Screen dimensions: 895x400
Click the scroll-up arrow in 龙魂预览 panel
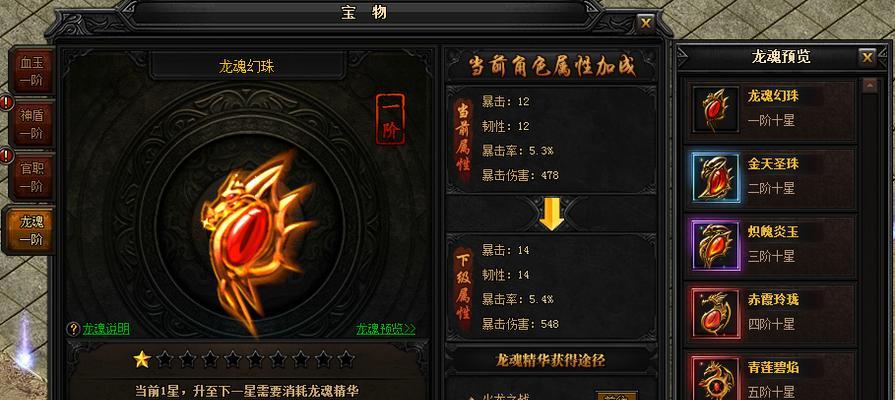(870, 86)
